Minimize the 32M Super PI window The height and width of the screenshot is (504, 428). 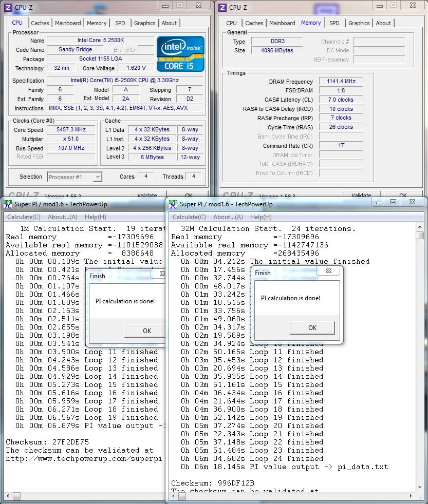(379, 202)
